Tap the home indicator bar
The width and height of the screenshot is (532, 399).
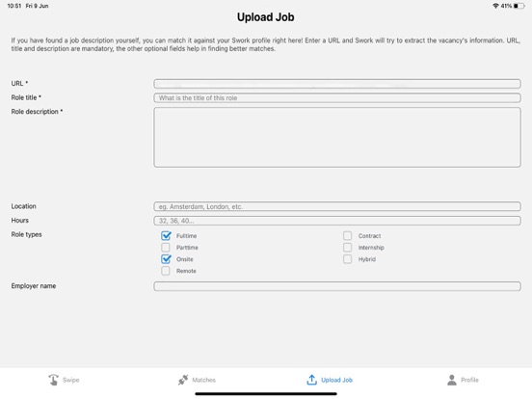[x=266, y=394]
